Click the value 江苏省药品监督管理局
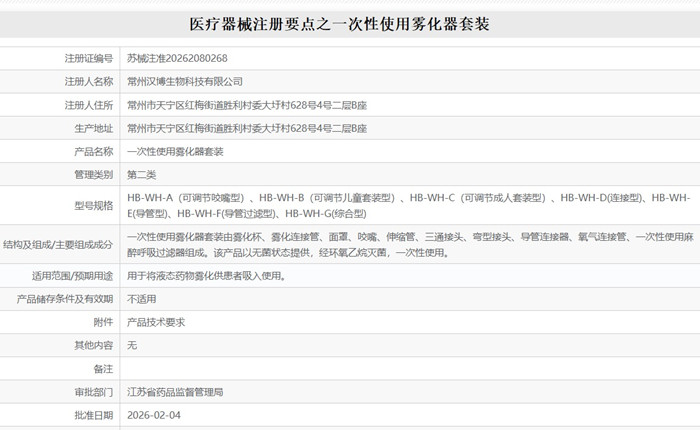The height and width of the screenshot is (430, 700). 175,392
